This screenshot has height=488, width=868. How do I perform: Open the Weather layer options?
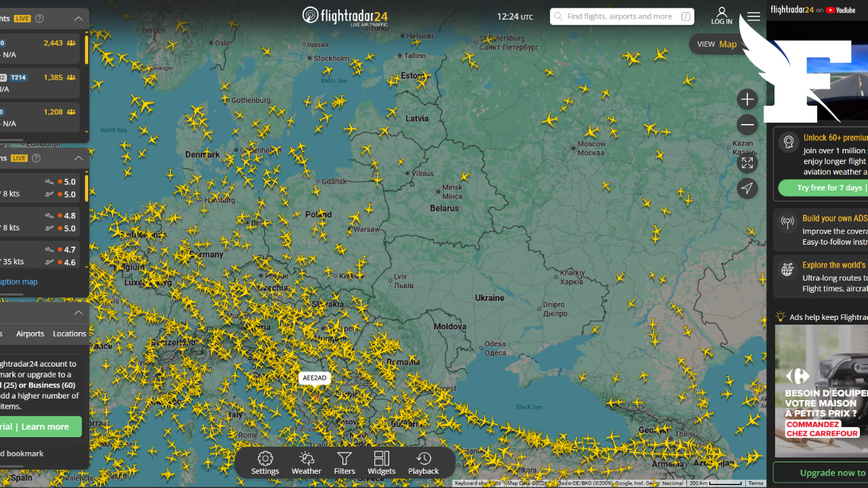(306, 463)
